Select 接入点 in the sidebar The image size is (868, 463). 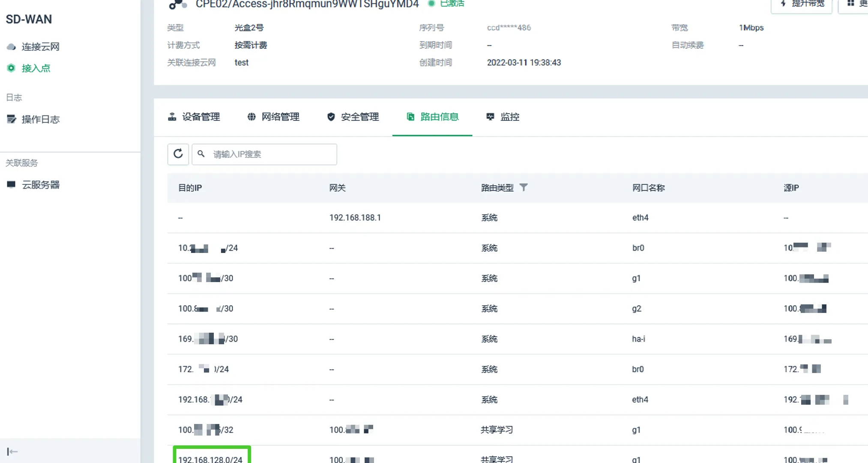coord(36,68)
